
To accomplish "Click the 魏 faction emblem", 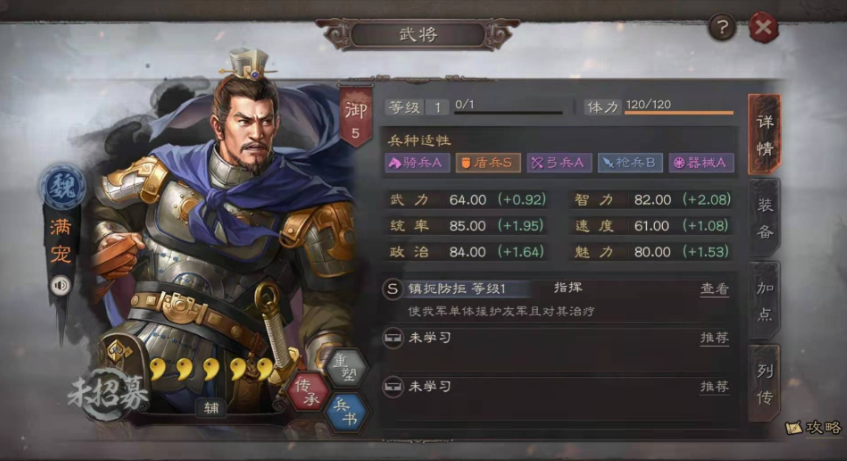I will click(x=62, y=187).
